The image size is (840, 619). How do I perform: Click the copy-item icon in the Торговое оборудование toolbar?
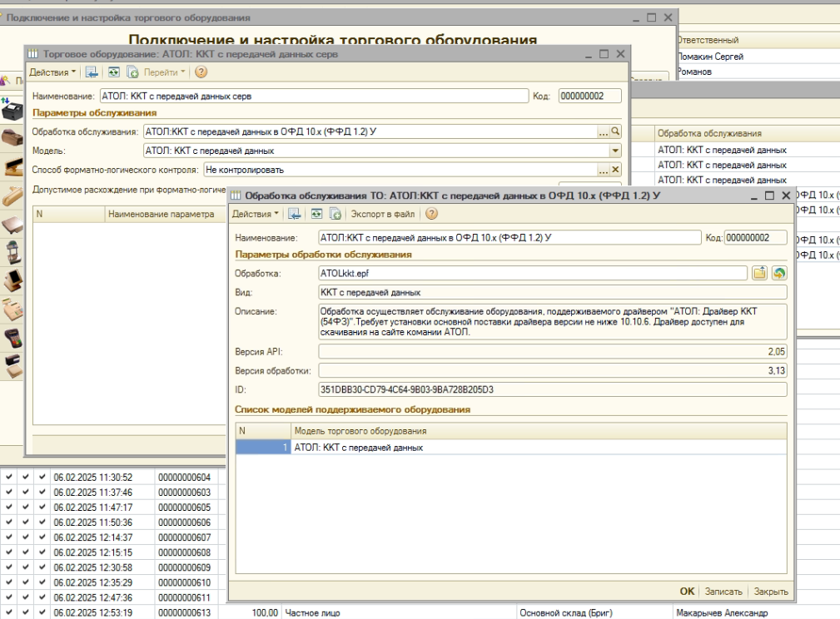tap(133, 72)
